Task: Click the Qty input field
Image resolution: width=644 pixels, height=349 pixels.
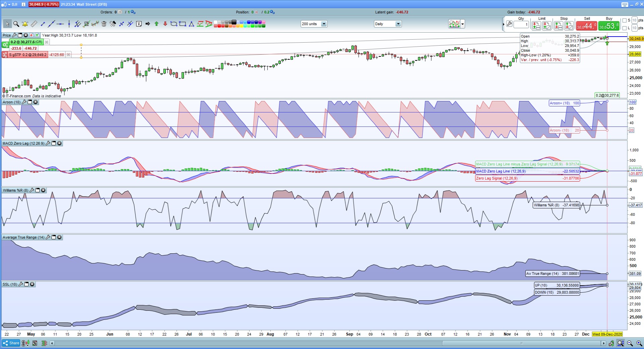Action: click(522, 24)
